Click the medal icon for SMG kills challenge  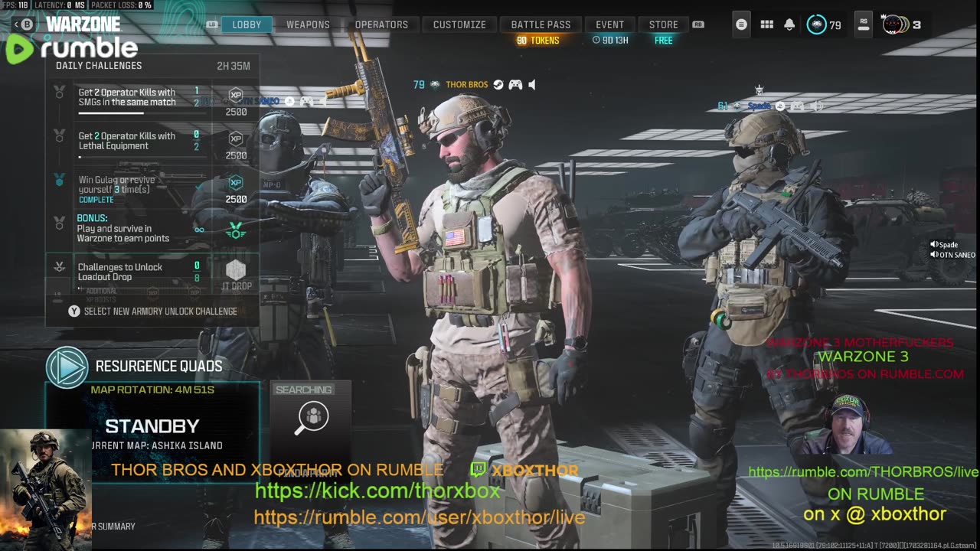pyautogui.click(x=59, y=92)
